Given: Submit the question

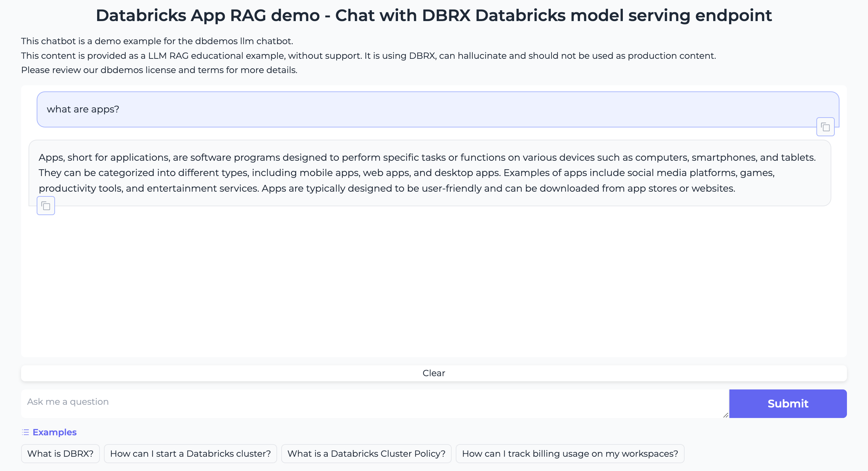Looking at the screenshot, I should (x=788, y=403).
